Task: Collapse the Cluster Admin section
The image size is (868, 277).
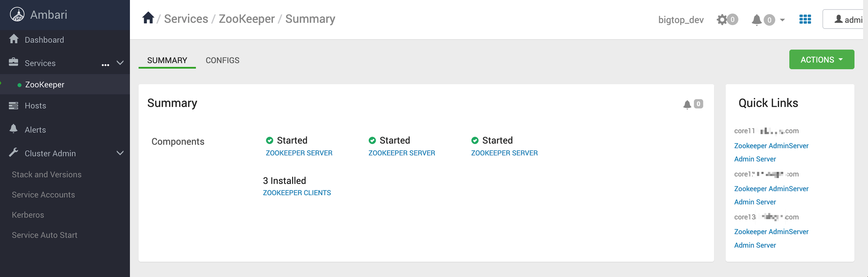Action: (120, 153)
